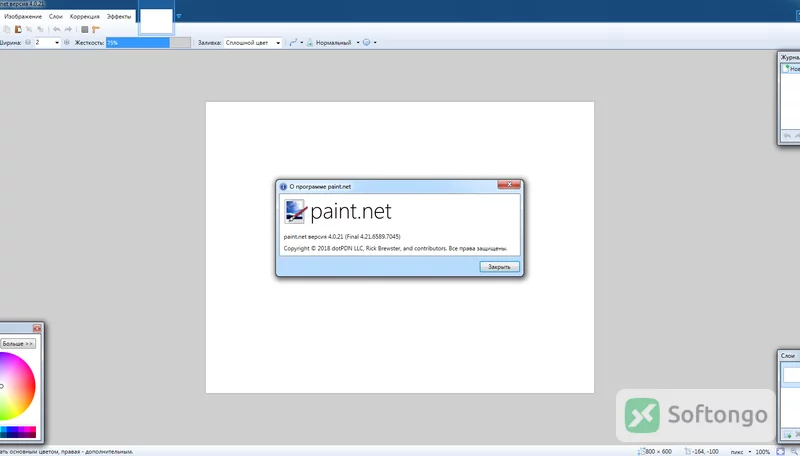Click the decrease width minus button
The height and width of the screenshot is (456, 800).
pos(28,42)
